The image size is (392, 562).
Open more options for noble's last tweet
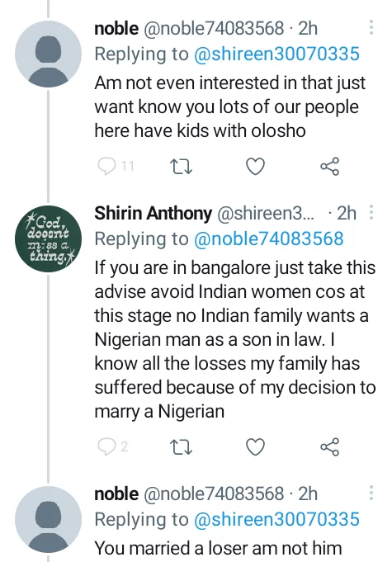(371, 493)
